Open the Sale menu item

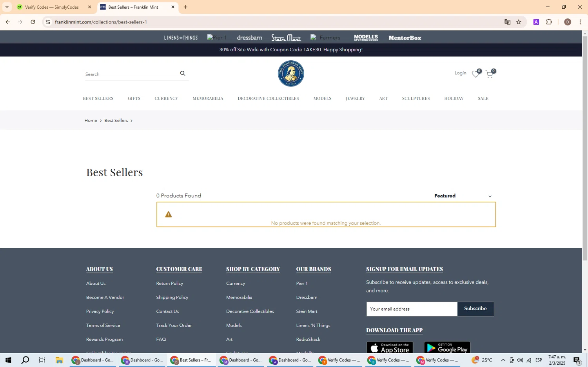pos(483,98)
